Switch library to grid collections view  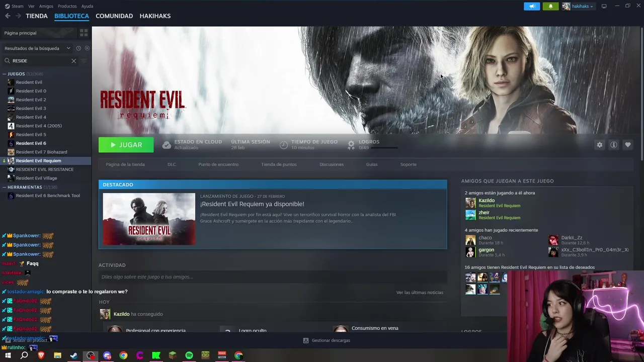(x=84, y=33)
